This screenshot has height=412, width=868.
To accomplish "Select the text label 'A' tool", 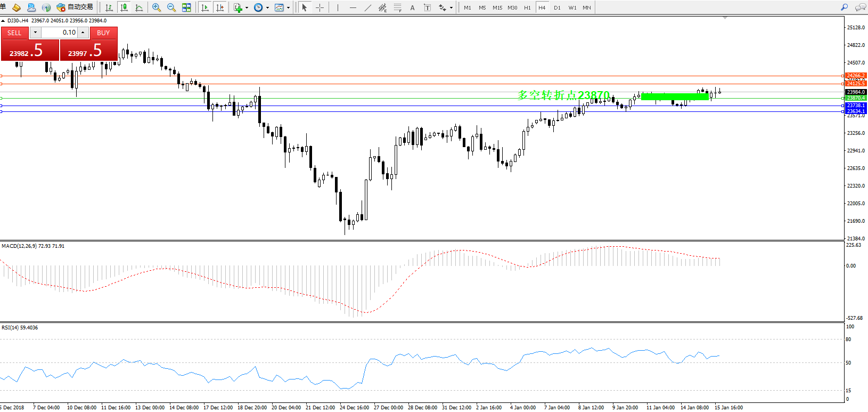I will tap(412, 7).
